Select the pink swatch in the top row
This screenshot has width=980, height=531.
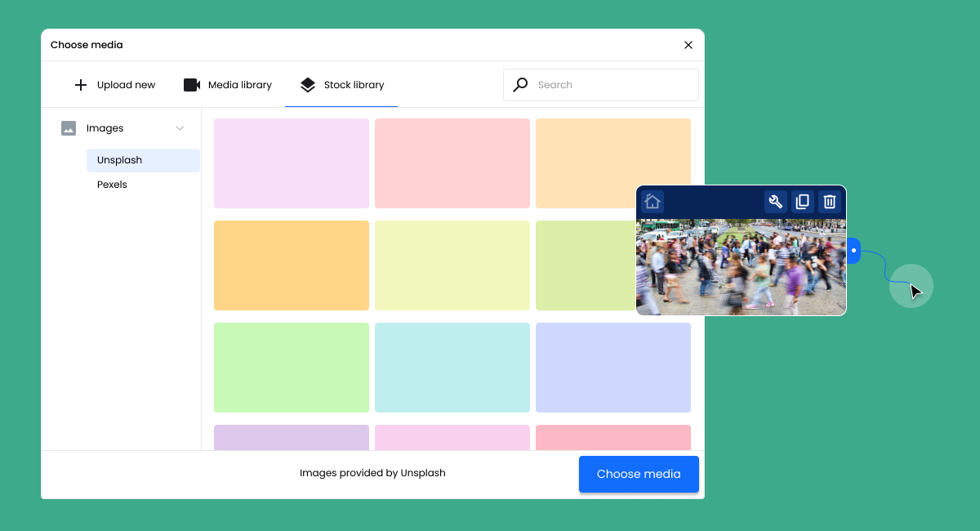click(x=452, y=163)
